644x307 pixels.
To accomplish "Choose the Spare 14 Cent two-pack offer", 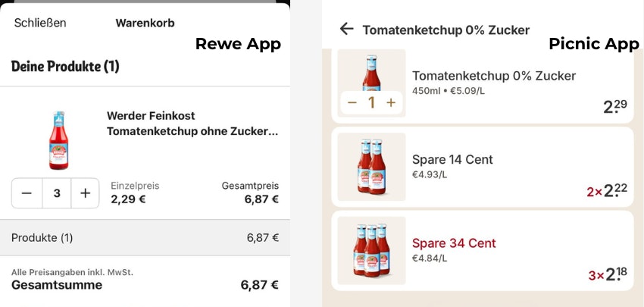I will [x=452, y=160].
